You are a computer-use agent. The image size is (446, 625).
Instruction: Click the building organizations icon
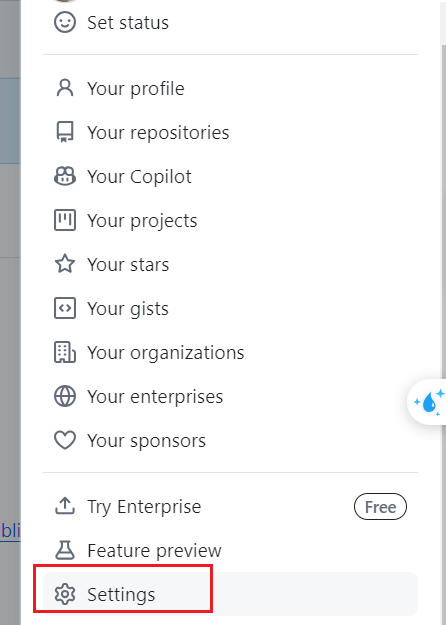pyautogui.click(x=65, y=352)
